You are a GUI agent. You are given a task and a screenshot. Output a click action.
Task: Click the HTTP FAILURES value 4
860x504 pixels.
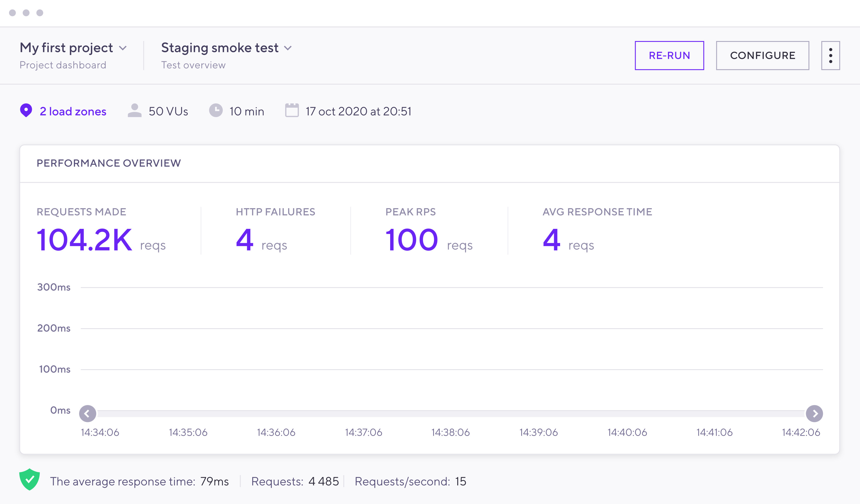tap(244, 240)
